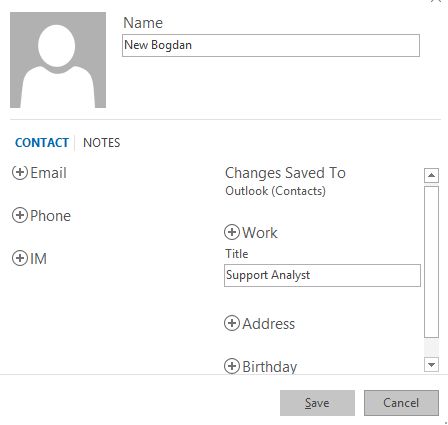Click the Name input field
The height and width of the screenshot is (425, 448).
coord(271,45)
